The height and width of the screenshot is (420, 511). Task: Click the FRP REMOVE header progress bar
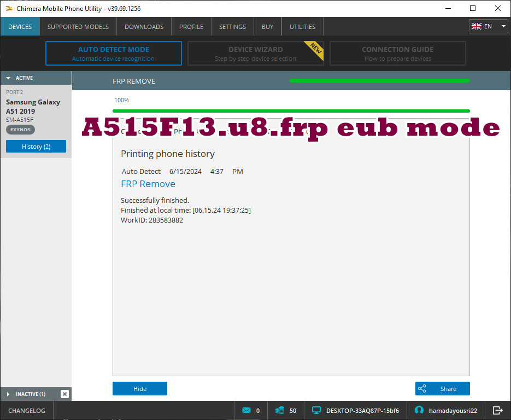379,80
